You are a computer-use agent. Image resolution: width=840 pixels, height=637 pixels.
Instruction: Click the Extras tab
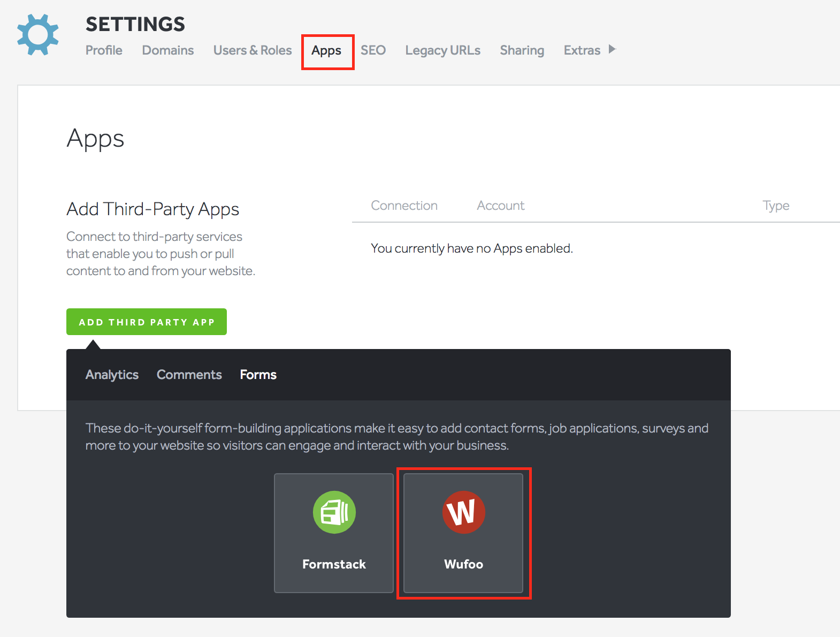pyautogui.click(x=582, y=50)
